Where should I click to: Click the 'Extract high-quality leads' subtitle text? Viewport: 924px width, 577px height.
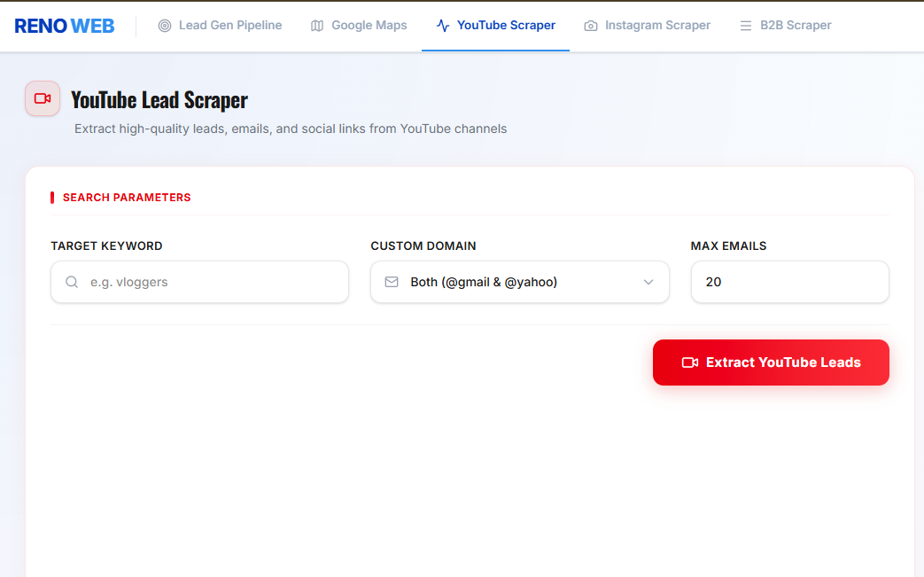(291, 129)
